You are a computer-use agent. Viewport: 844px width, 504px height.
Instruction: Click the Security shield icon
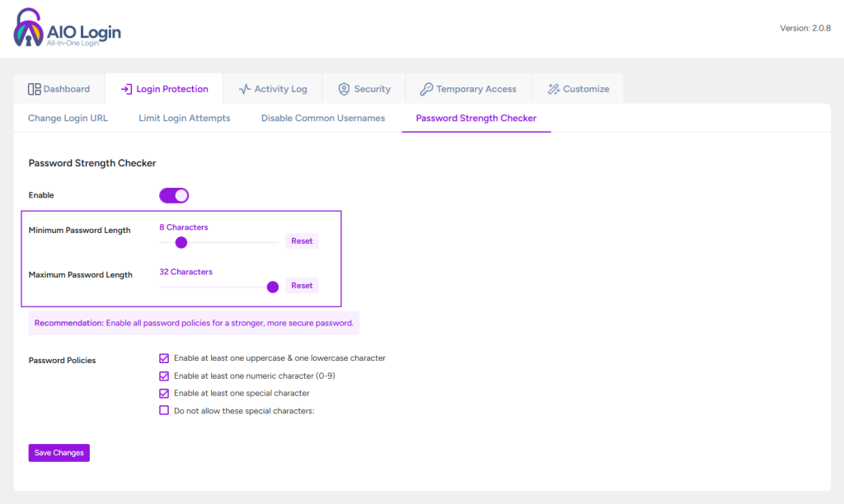pyautogui.click(x=344, y=89)
